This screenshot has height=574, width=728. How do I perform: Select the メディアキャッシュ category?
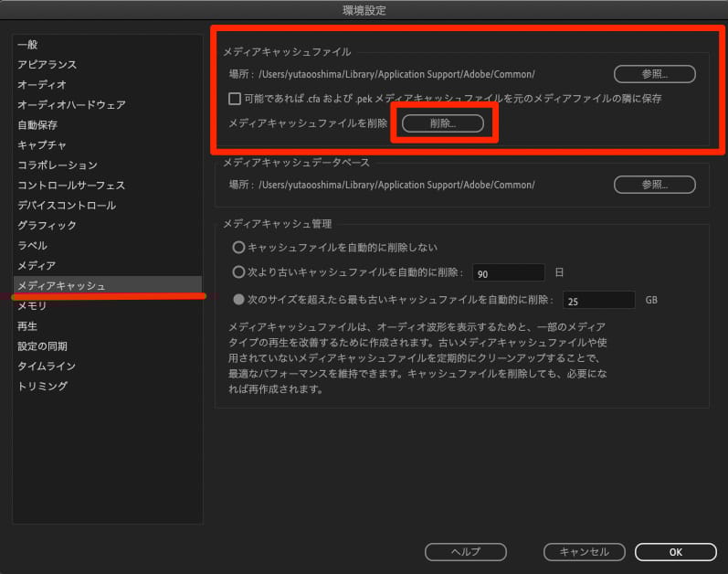click(108, 285)
